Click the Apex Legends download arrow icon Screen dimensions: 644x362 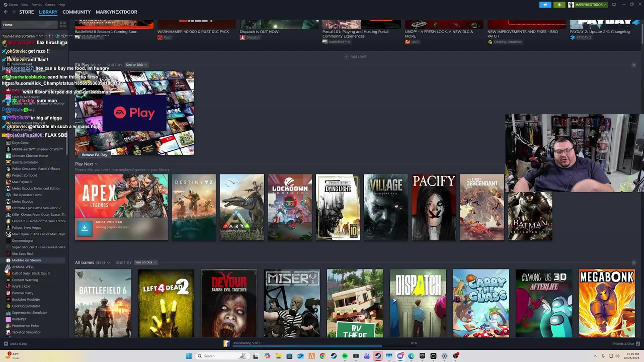(85, 228)
